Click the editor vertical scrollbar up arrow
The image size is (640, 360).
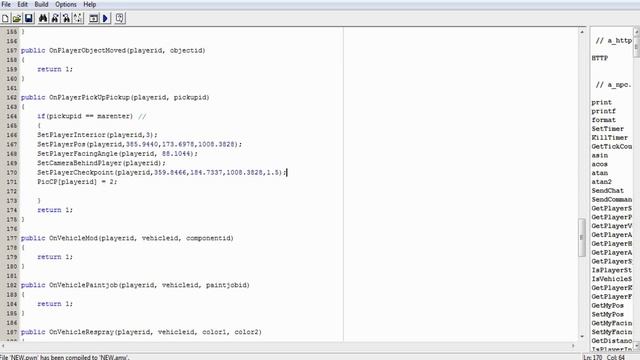pos(582,32)
